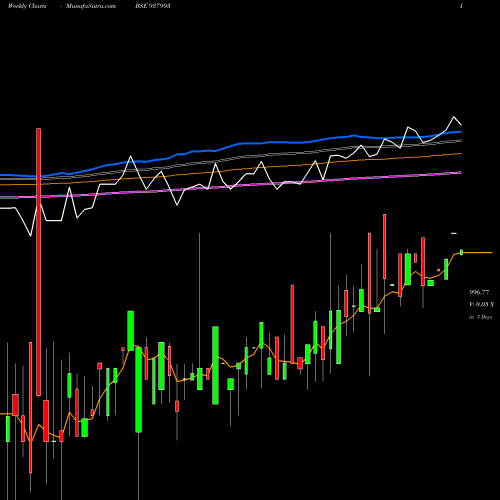Click the 'Weekly Charts' title text

coord(27,6)
